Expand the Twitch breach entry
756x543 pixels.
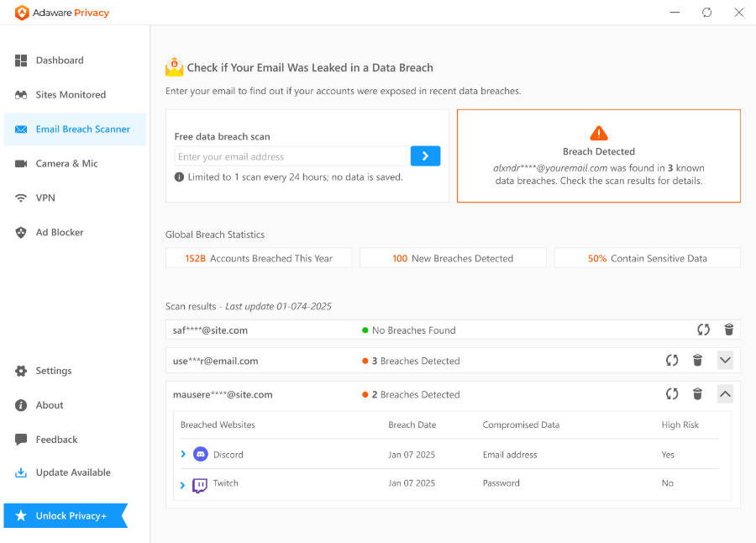[x=181, y=483]
